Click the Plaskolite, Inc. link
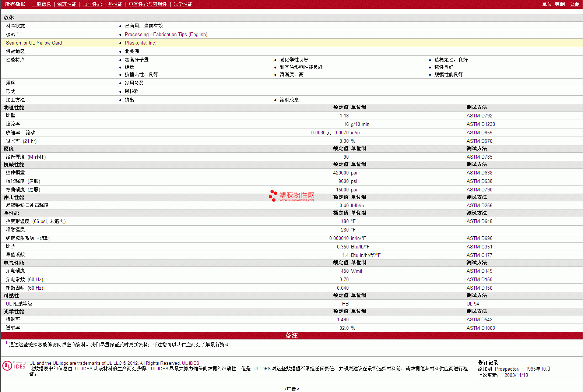Screen dimensions: 583x392 (x=140, y=43)
